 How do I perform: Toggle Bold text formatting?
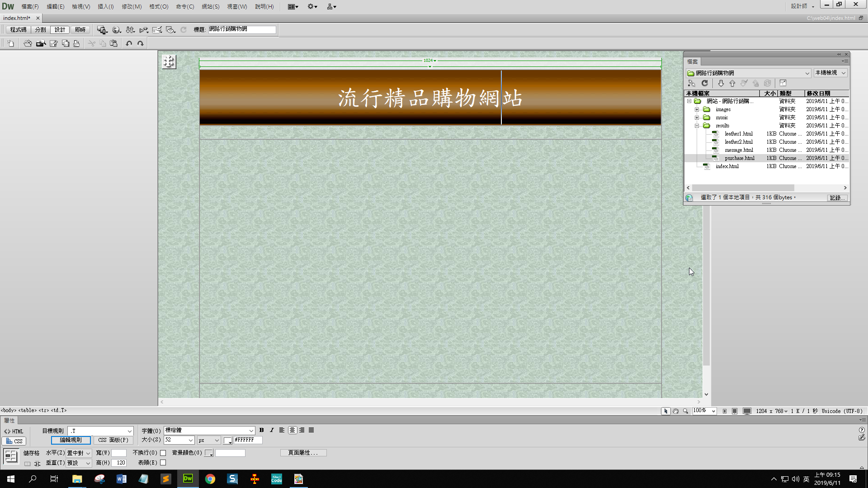[x=261, y=430]
